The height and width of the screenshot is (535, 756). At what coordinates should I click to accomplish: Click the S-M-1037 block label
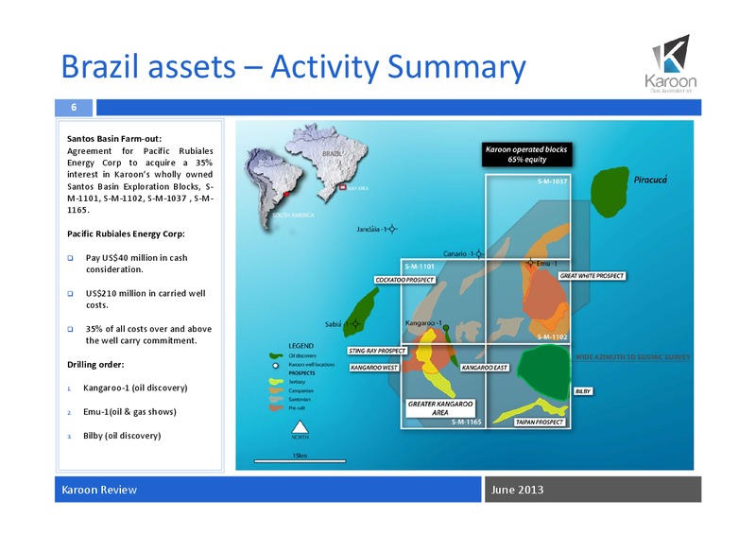click(553, 181)
